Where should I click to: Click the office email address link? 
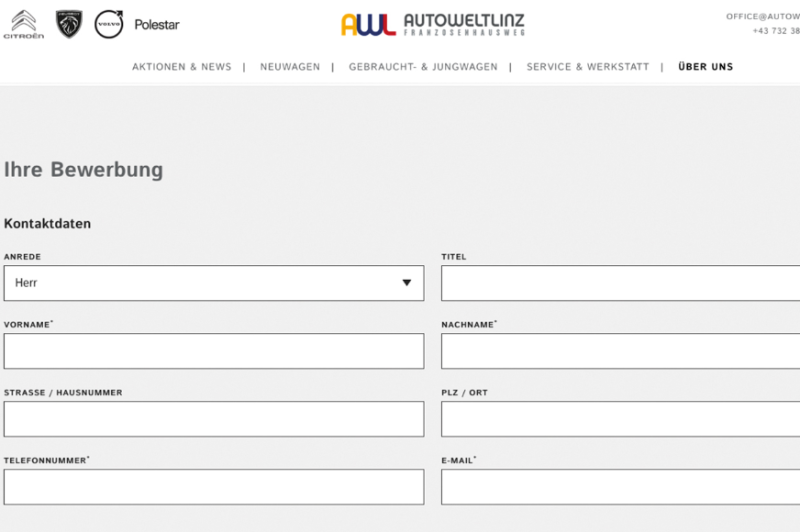pos(763,16)
